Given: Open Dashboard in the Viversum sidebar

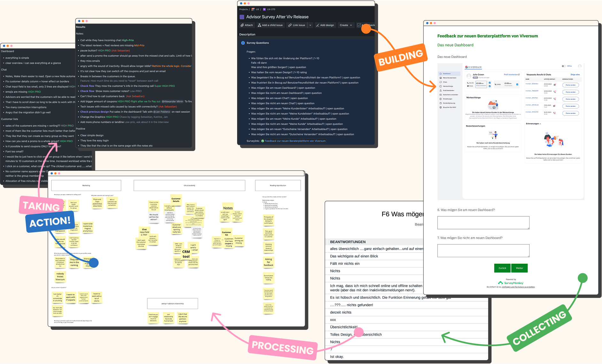Looking at the screenshot, I should pos(449,73).
